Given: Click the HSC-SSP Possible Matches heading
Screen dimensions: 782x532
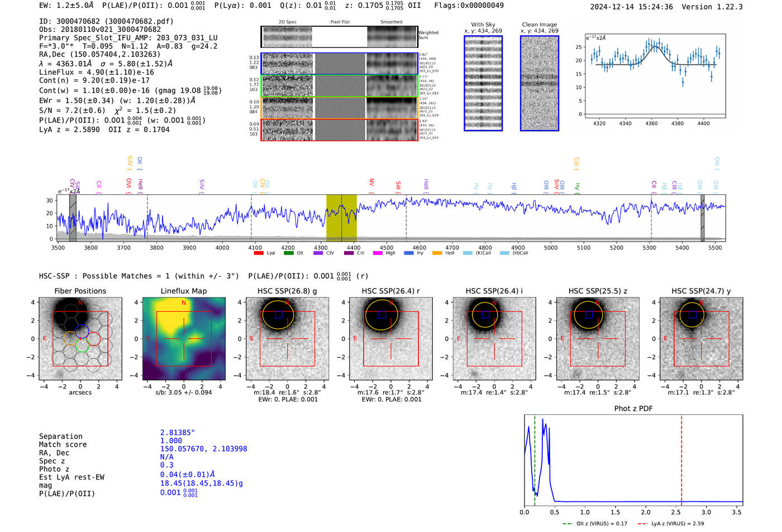Looking at the screenshot, I should click(x=139, y=276).
